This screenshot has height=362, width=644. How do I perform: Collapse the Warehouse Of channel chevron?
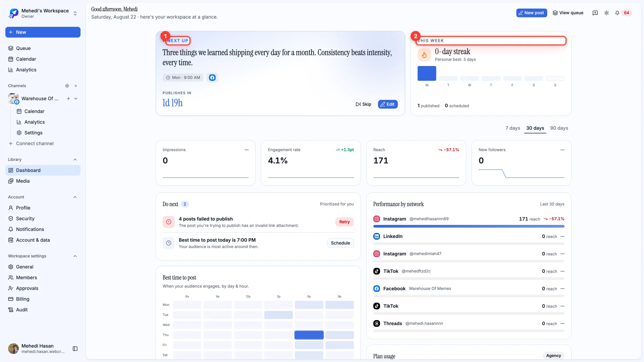[76, 99]
